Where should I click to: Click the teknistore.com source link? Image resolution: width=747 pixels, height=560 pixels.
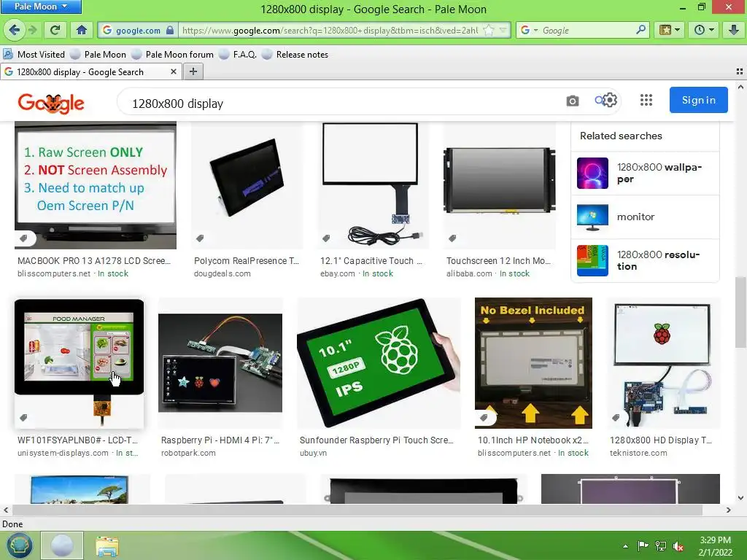pos(638,454)
